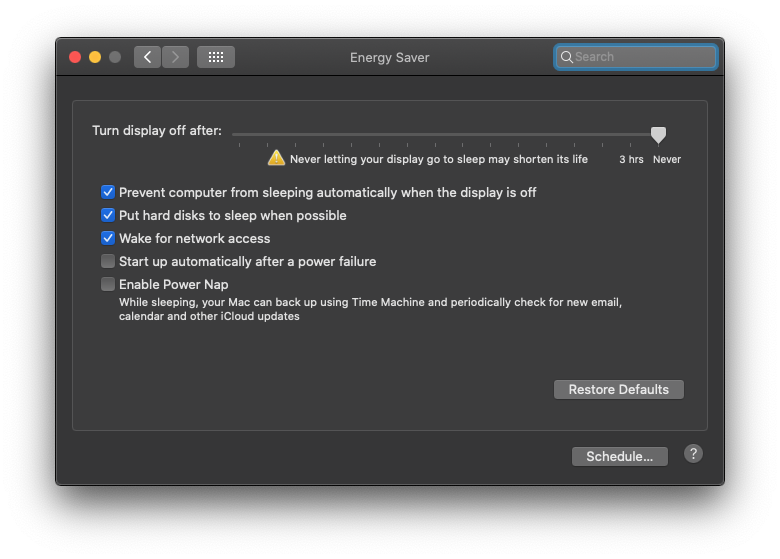This screenshot has width=780, height=559.
Task: Uncheck Prevent computer from sleeping automatically
Action: click(107, 192)
